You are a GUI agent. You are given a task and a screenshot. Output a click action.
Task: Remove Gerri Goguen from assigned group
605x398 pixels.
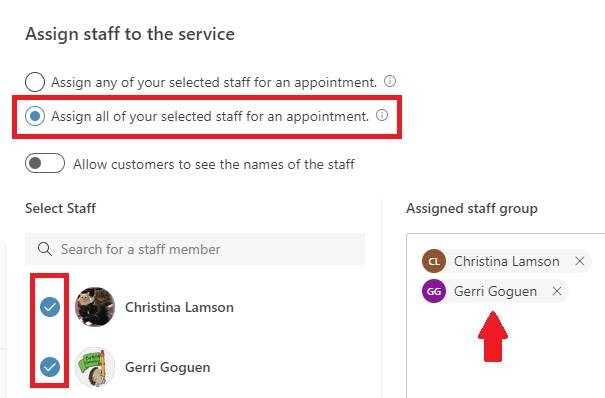pos(557,291)
